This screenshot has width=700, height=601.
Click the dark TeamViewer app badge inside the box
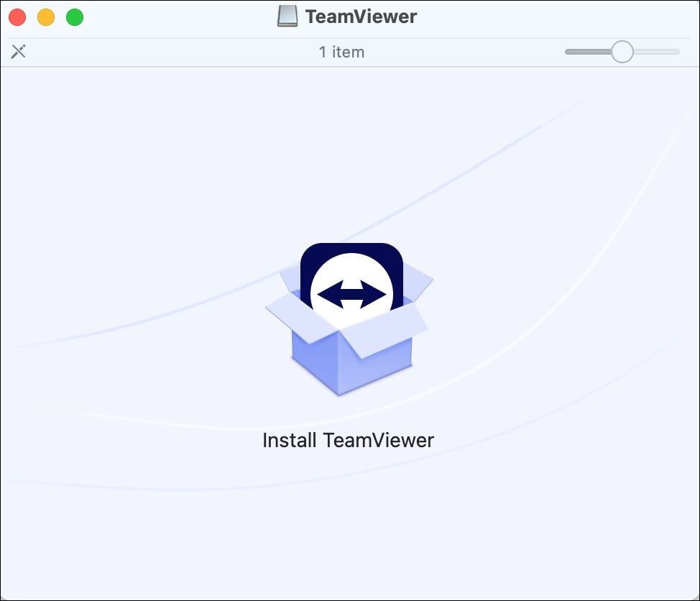coord(350,266)
